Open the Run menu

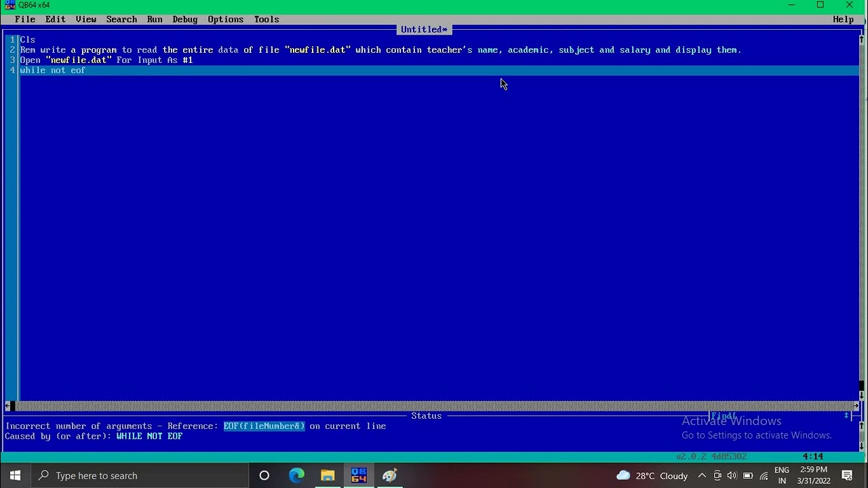(x=155, y=20)
